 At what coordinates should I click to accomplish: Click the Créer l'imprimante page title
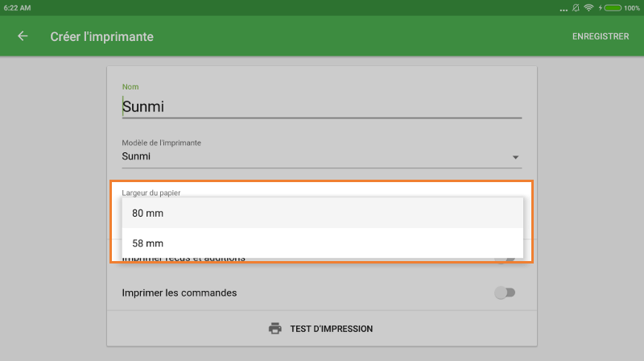[x=101, y=36]
